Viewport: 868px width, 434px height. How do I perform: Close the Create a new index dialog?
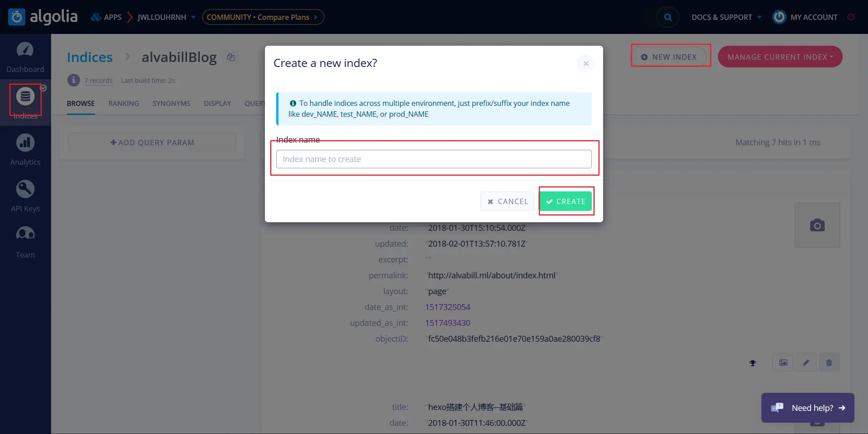(586, 63)
